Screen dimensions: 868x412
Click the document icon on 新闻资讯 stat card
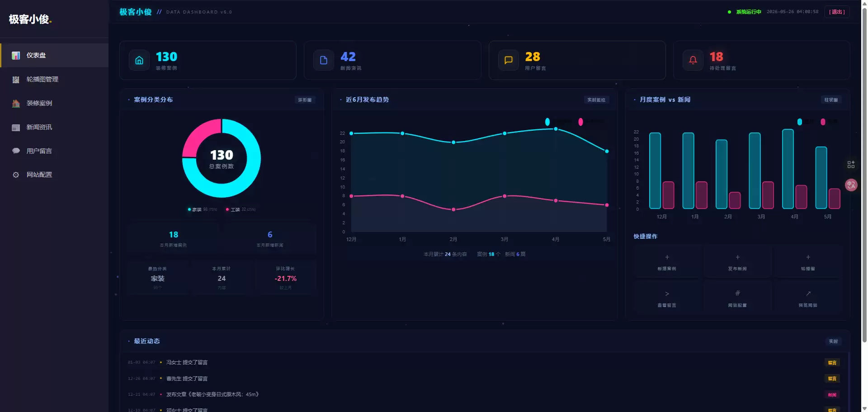[x=324, y=60]
